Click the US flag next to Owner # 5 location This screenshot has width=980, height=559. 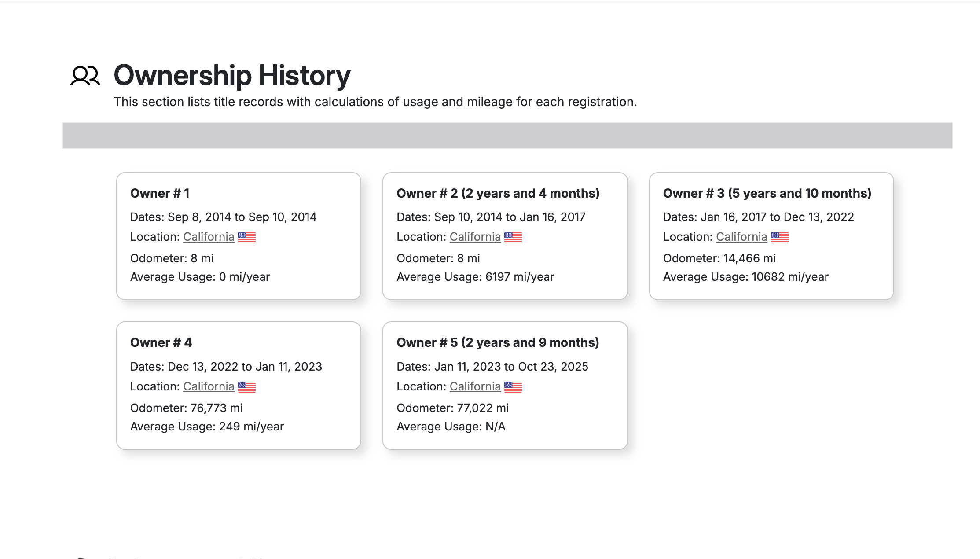(x=514, y=387)
